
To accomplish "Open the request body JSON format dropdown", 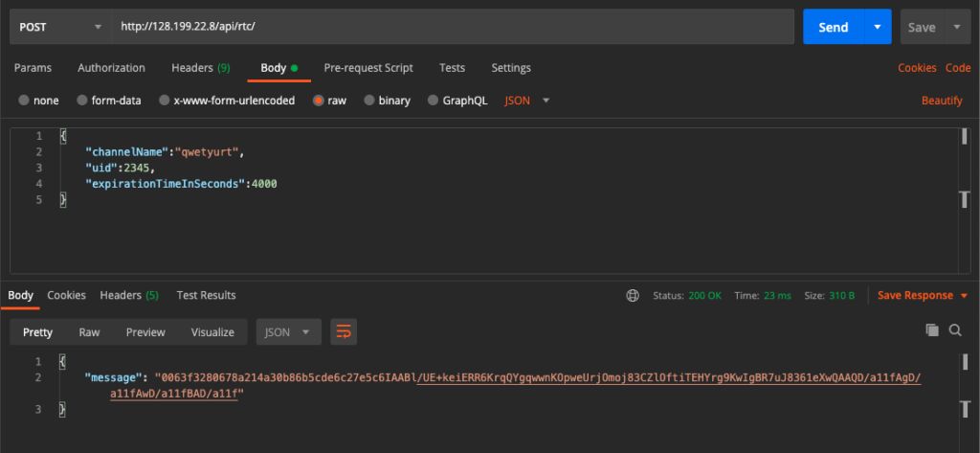I will (527, 101).
